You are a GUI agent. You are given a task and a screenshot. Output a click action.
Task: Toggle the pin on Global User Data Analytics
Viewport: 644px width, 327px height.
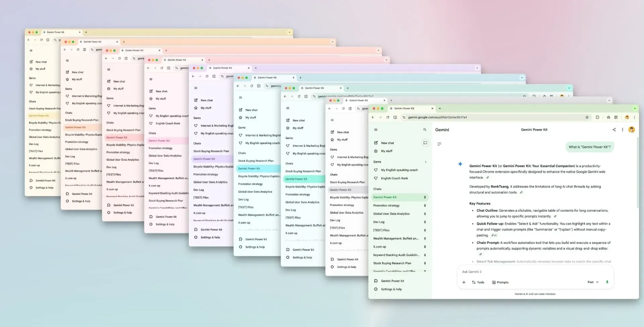425,214
